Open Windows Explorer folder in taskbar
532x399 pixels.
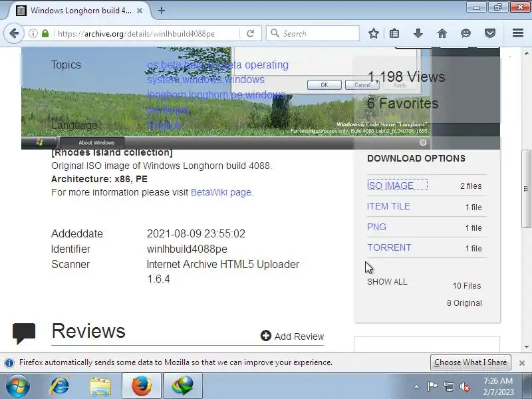[100, 386]
